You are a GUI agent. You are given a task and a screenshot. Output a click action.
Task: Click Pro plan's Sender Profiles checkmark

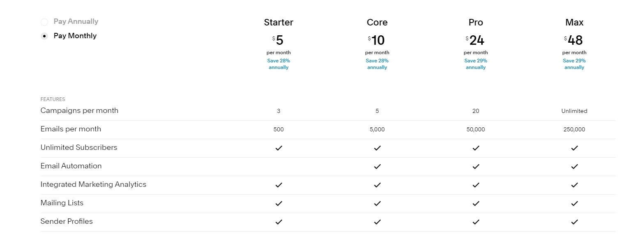pyautogui.click(x=476, y=222)
